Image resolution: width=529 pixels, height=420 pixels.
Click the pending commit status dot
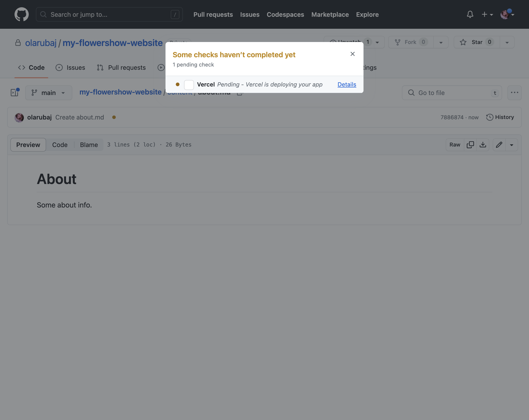point(114,117)
